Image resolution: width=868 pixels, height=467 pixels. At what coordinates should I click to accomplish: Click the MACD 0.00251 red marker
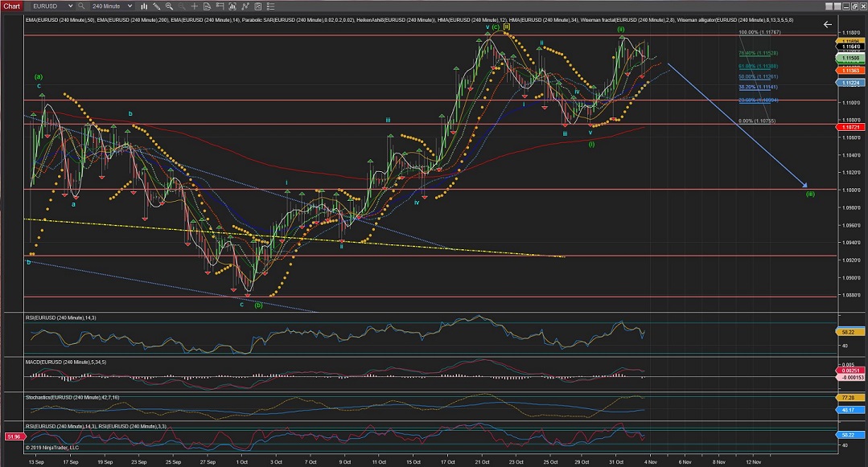click(849, 371)
